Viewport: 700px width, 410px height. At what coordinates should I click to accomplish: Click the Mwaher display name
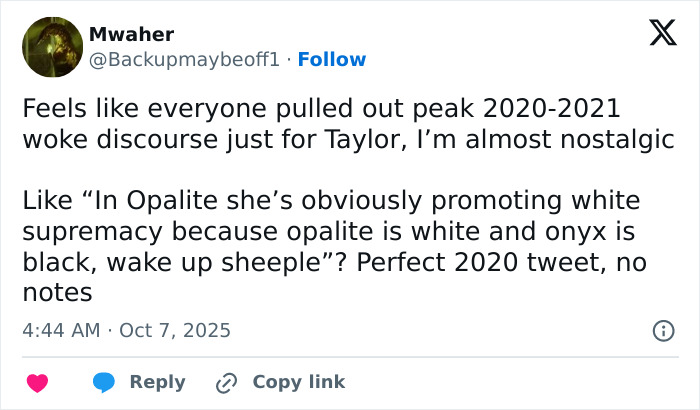point(131,34)
